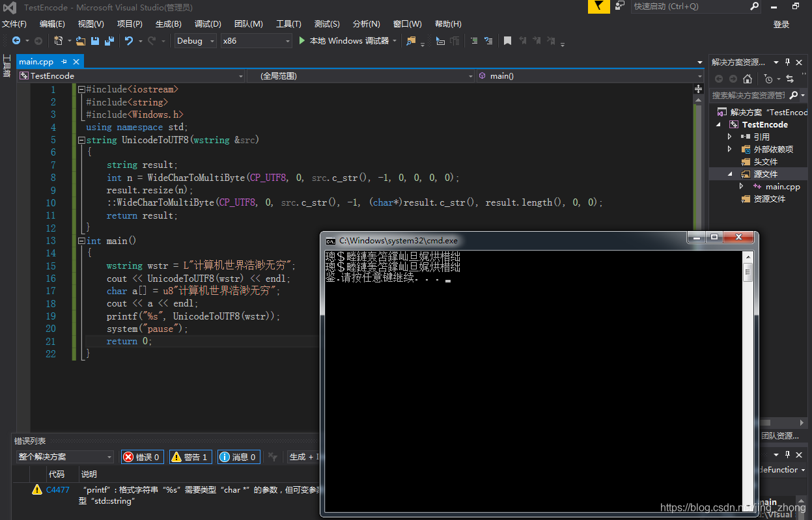The image size is (812, 520).
Task: Open the TestEncode project scope dropdown
Action: pos(132,75)
